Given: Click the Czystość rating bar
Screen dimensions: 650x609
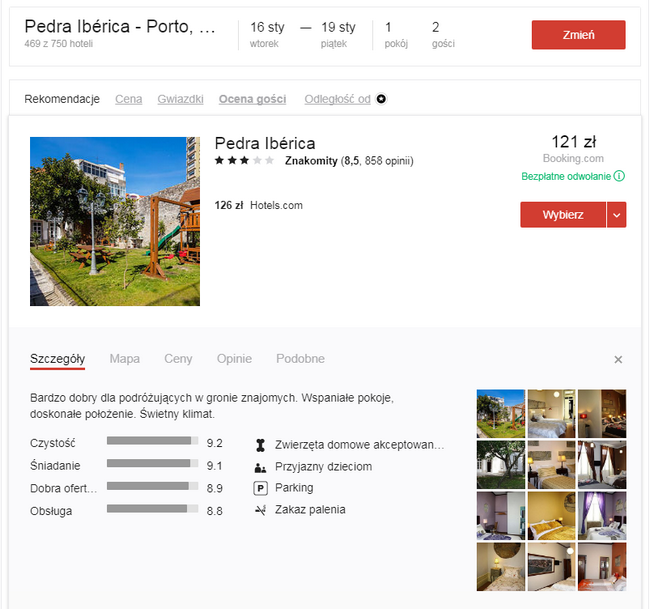Looking at the screenshot, I should tap(151, 441).
